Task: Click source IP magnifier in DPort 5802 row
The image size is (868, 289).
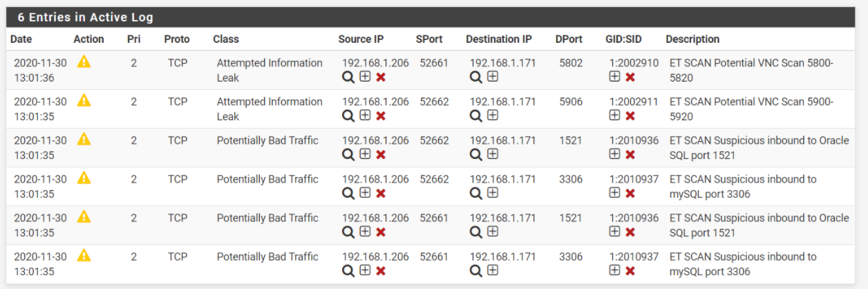Action: 348,77
